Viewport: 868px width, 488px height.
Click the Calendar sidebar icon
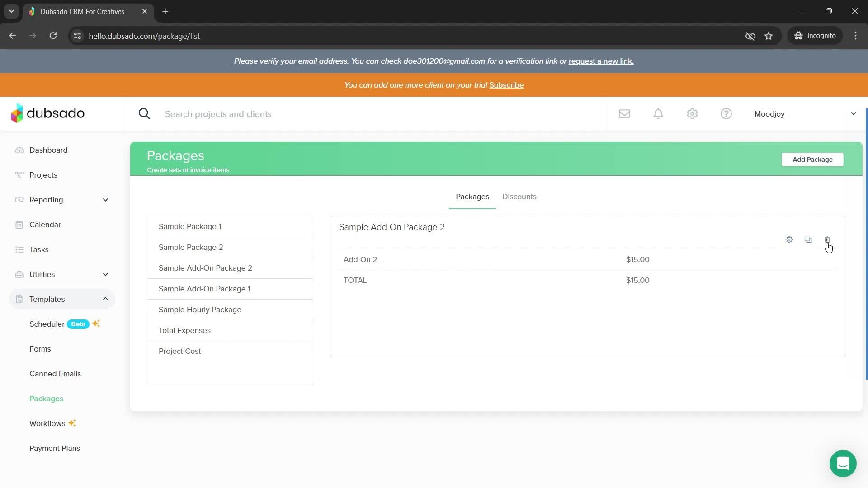click(19, 225)
